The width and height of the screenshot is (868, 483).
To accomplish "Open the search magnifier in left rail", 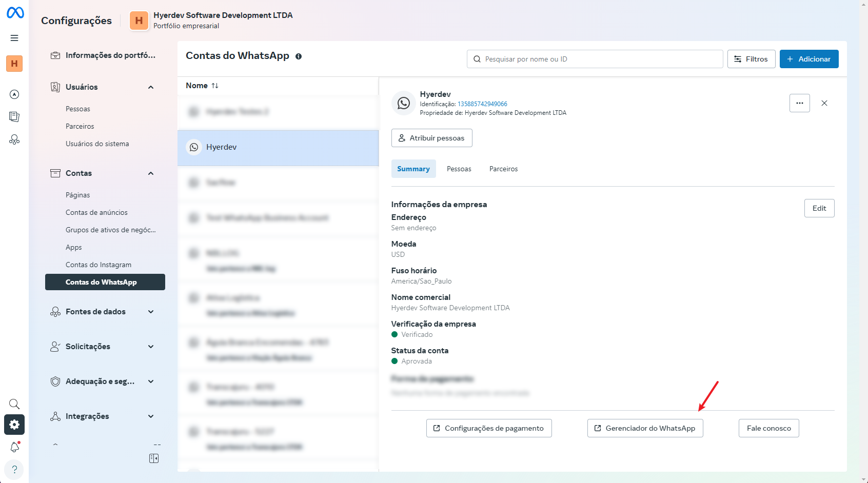I will coord(14,404).
